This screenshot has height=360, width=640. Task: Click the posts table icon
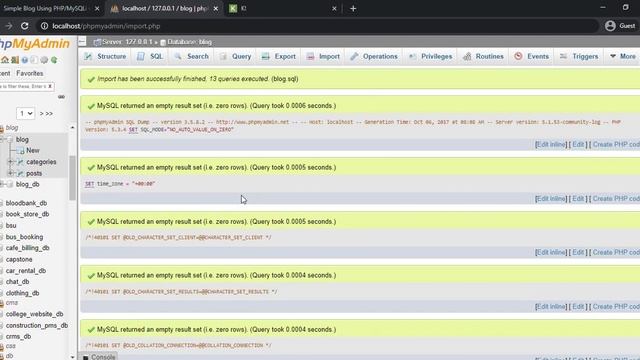point(20,173)
